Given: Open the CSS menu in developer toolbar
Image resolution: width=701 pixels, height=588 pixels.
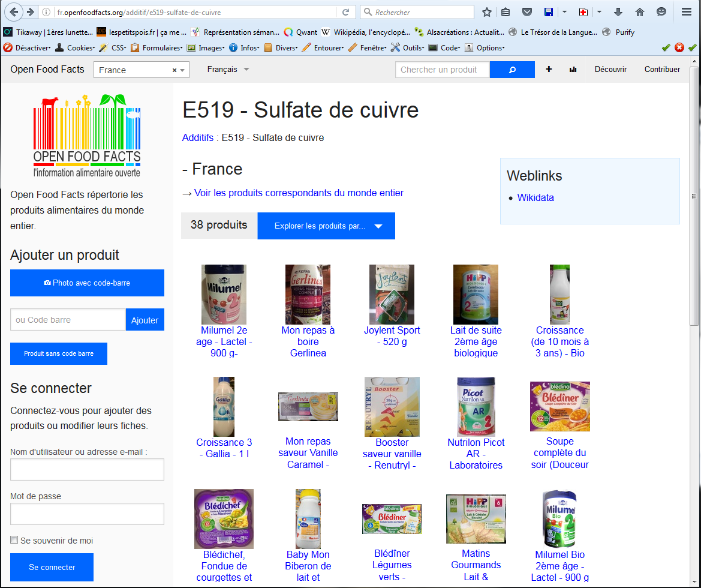Looking at the screenshot, I should click(x=118, y=48).
